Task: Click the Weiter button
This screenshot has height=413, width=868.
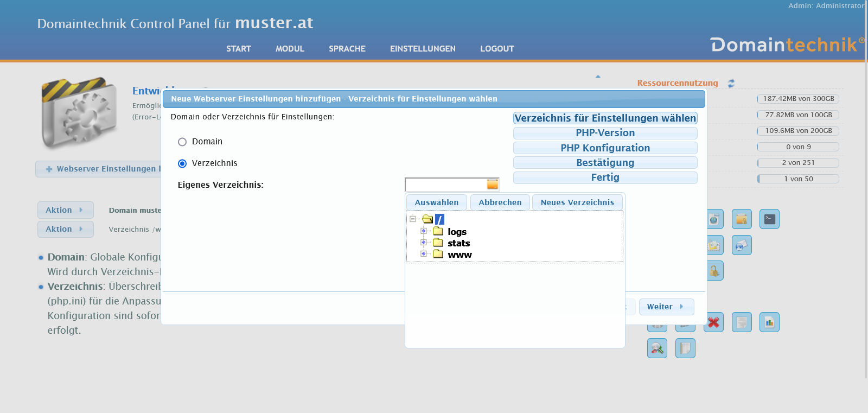Action: click(x=666, y=307)
